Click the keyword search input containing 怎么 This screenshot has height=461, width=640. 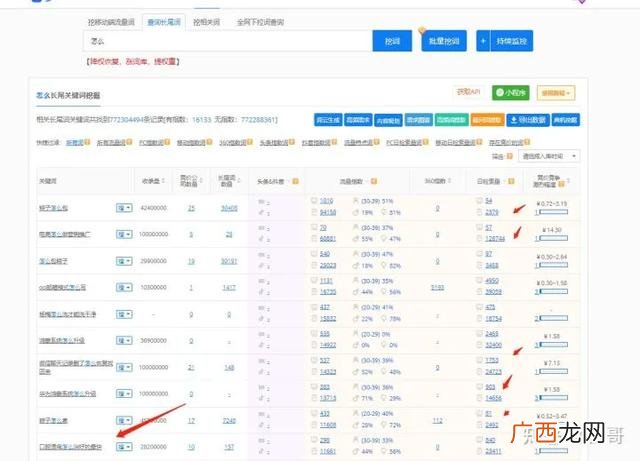[228, 41]
